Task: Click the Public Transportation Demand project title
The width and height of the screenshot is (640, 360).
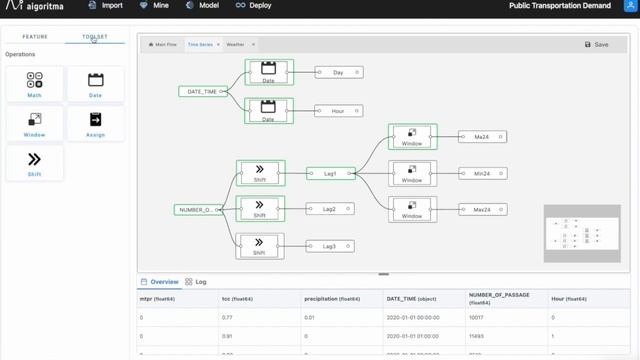Action: coord(560,6)
